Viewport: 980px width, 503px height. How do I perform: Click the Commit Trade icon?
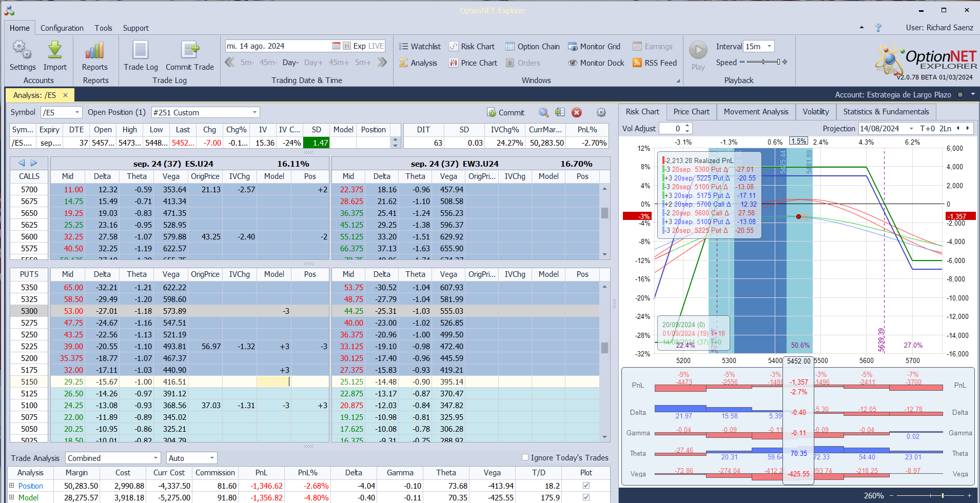[190, 50]
